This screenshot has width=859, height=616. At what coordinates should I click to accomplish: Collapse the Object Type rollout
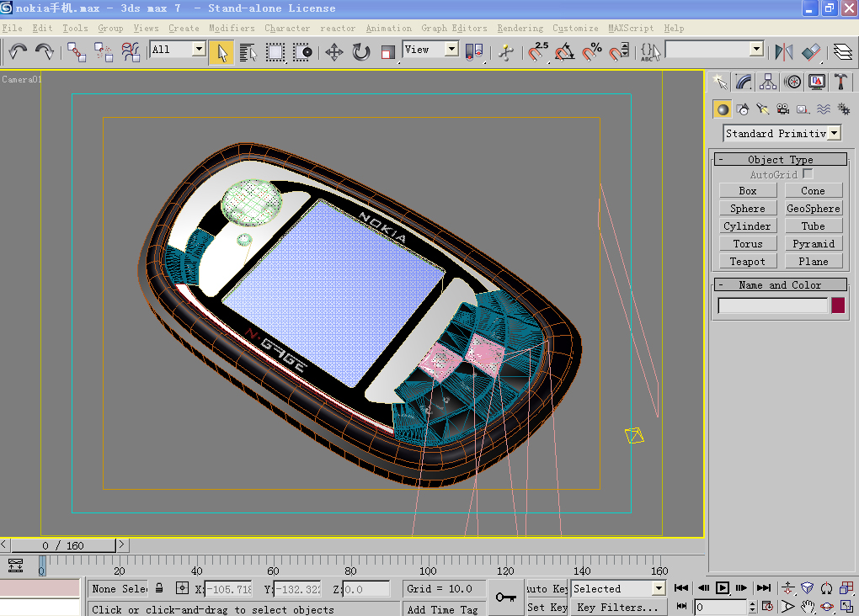(x=721, y=160)
